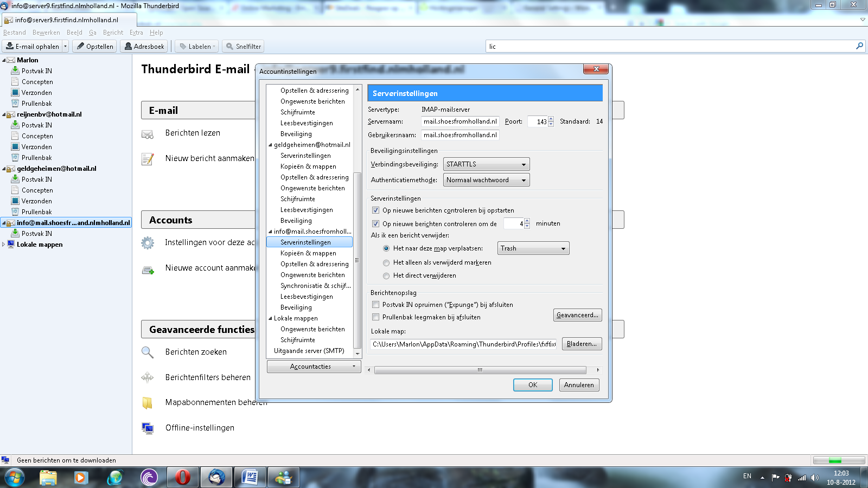868x488 pixels.
Task: Click the Berichten zoeken magnifier icon
Action: point(148,352)
